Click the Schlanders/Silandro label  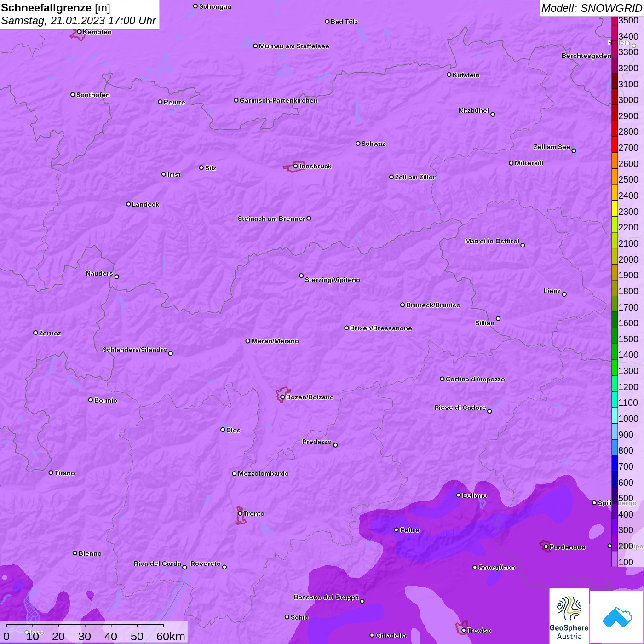coord(135,350)
